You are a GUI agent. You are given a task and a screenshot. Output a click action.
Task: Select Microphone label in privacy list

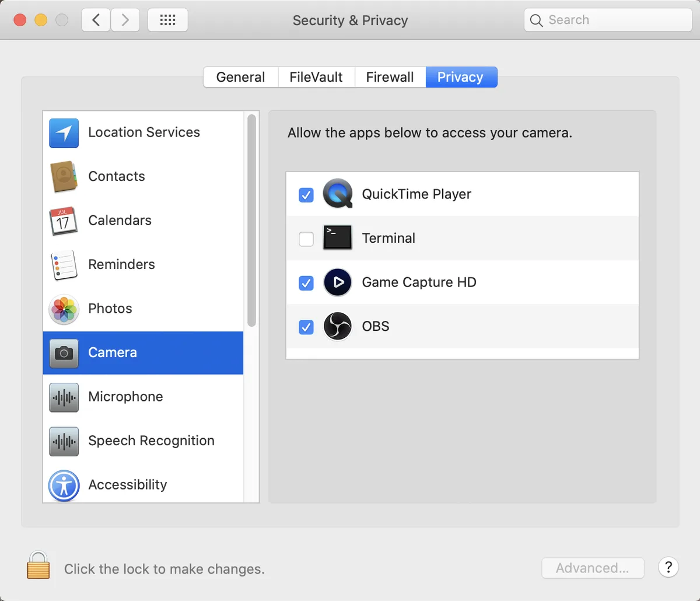coord(126,397)
